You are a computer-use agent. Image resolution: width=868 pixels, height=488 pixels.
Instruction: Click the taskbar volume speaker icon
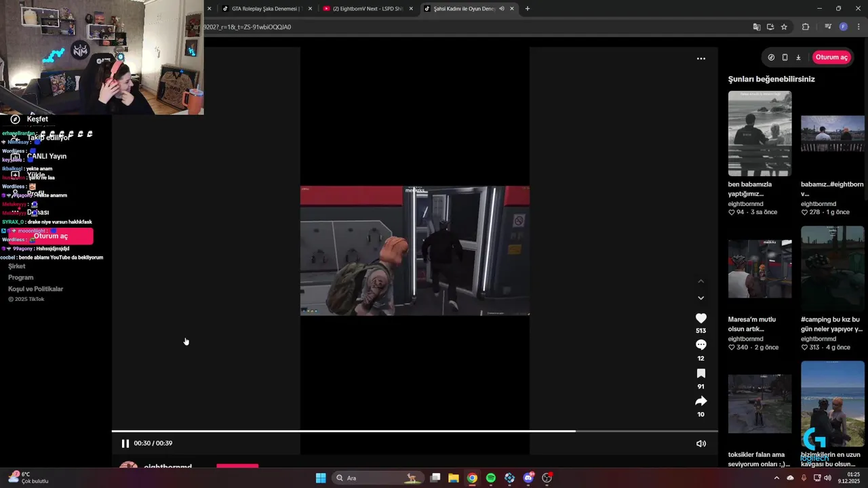click(827, 478)
